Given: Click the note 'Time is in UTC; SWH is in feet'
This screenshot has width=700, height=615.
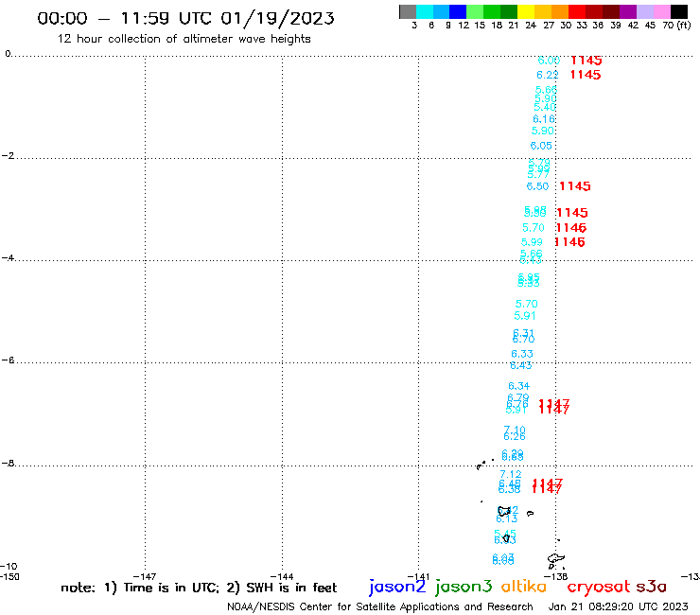Looking at the screenshot, I should click(x=199, y=588).
